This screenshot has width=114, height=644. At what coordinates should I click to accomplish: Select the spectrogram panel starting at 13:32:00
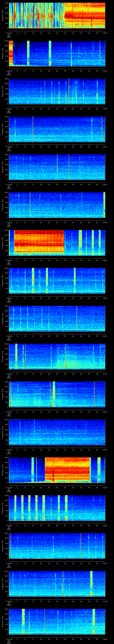pos(57,53)
